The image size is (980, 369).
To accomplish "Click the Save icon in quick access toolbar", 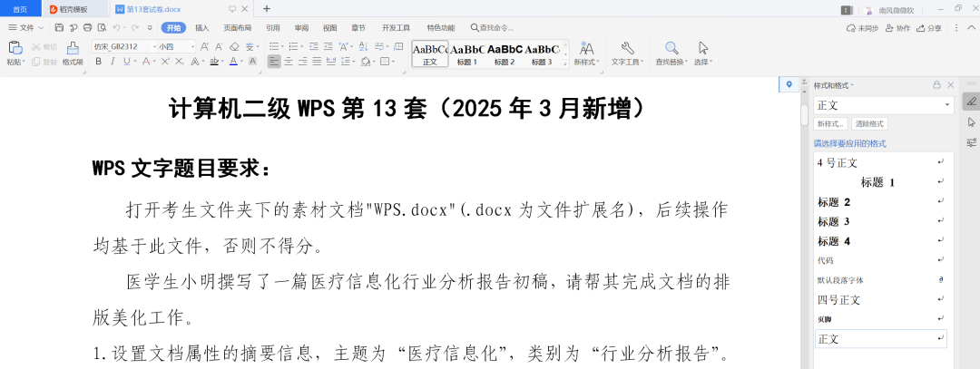I will tap(59, 27).
